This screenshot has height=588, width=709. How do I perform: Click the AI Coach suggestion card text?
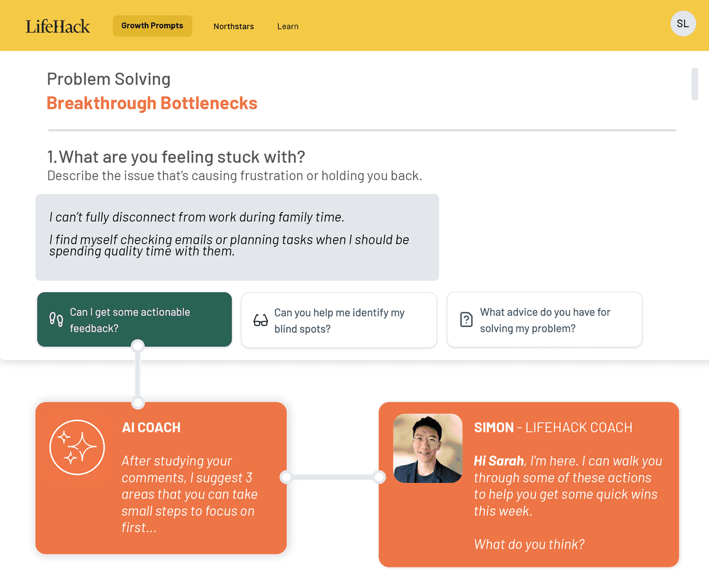click(x=189, y=494)
